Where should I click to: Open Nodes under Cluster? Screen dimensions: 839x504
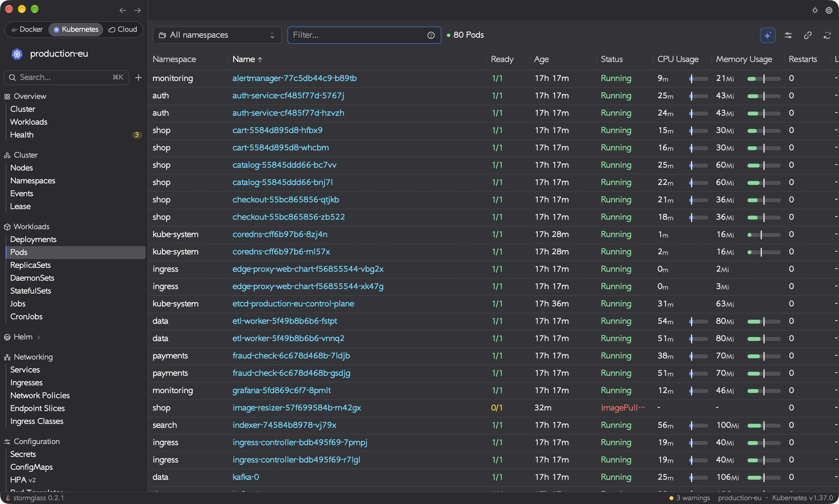(x=21, y=168)
